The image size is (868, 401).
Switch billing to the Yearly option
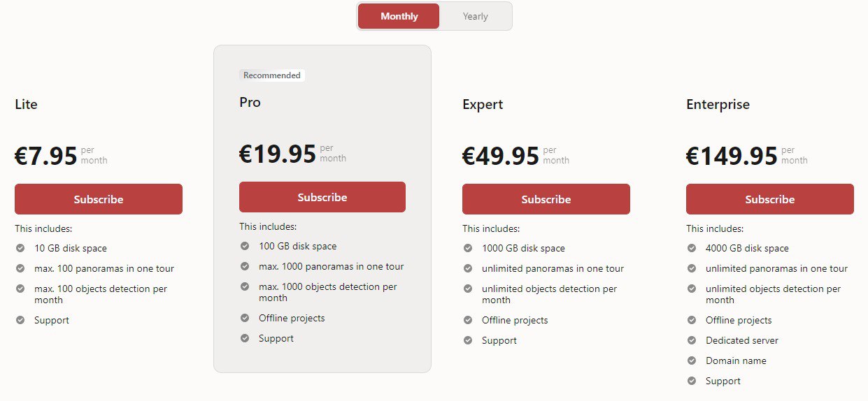click(475, 17)
